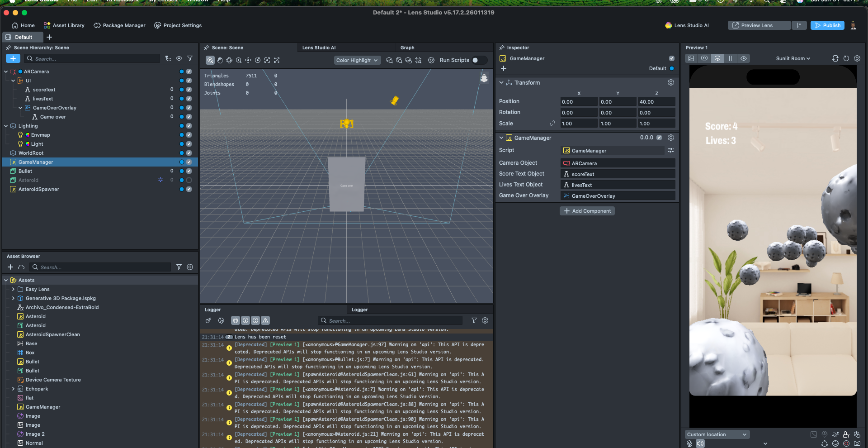Go to the Home tab
This screenshot has width=868, height=448.
click(23, 25)
